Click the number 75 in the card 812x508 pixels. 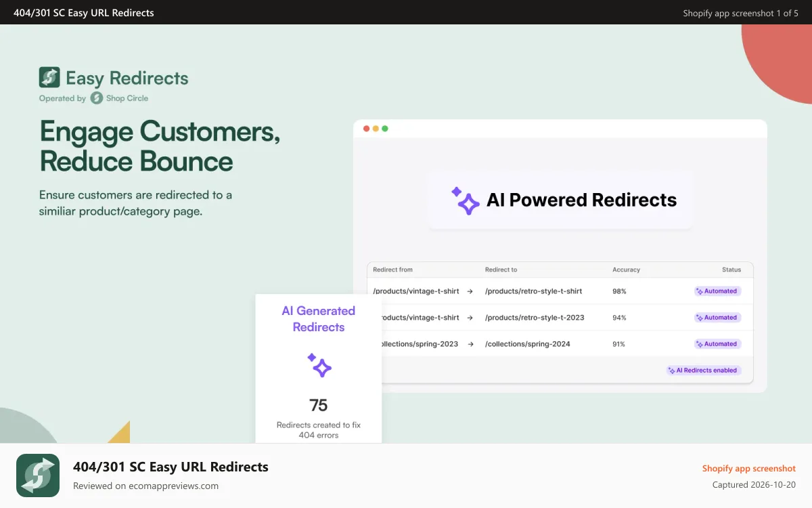click(319, 406)
